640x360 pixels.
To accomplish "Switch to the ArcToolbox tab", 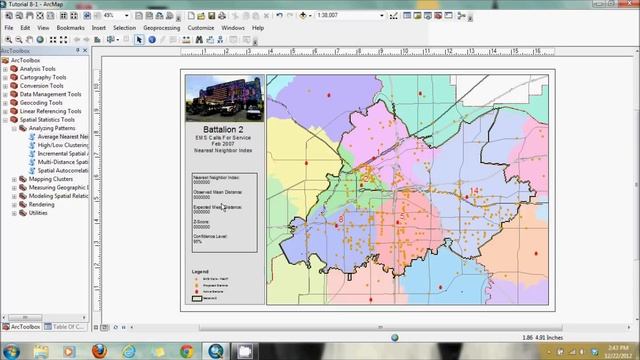I will 22,327.
